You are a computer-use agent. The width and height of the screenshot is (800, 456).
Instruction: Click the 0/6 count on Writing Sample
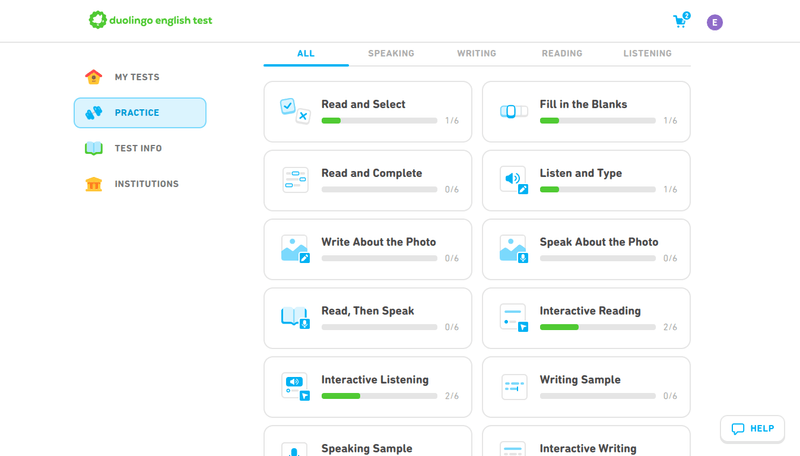pyautogui.click(x=670, y=396)
